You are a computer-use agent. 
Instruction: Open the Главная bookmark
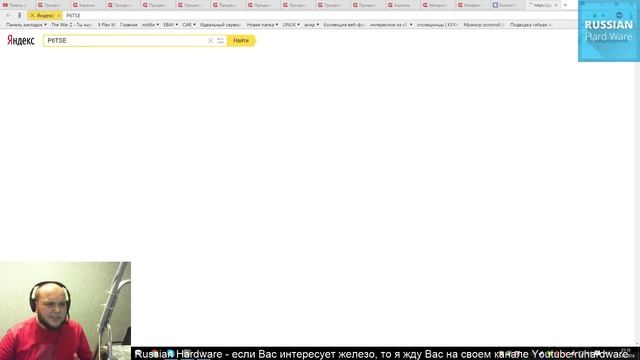coord(129,25)
